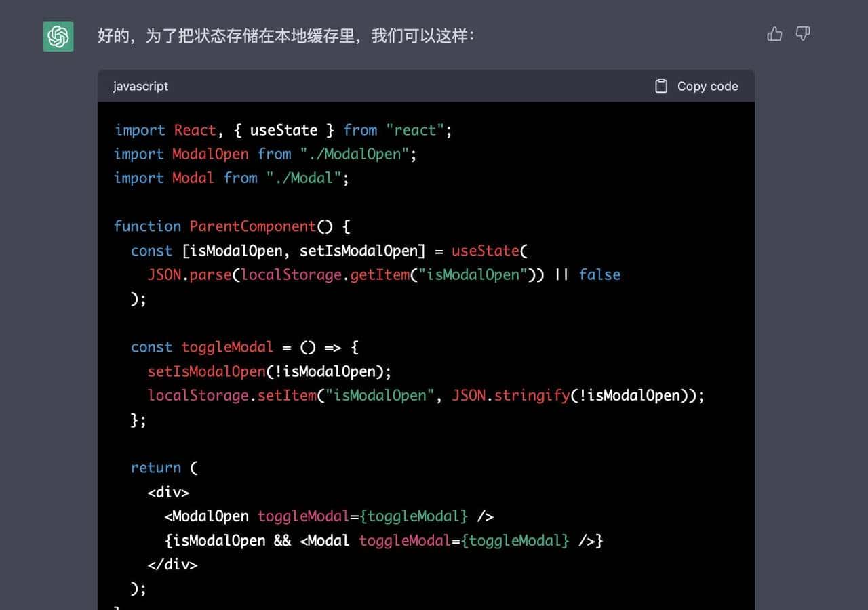Image resolution: width=868 pixels, height=610 pixels.
Task: Click the import React, useState line
Action: pyautogui.click(x=283, y=130)
